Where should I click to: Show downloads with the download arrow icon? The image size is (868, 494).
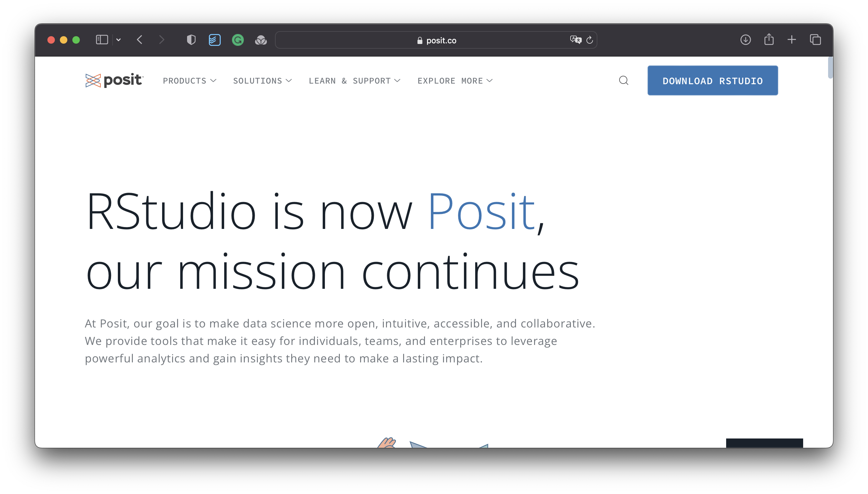745,40
